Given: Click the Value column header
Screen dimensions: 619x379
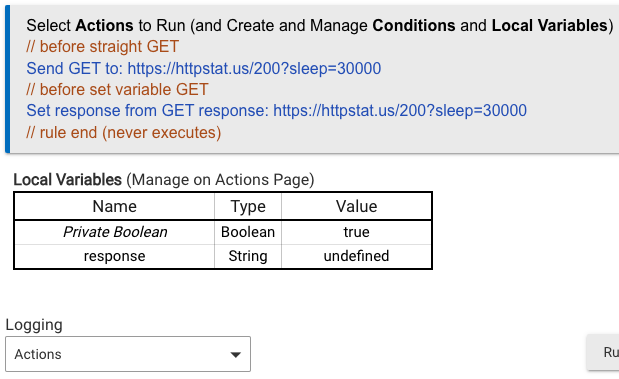Looking at the screenshot, I should (x=356, y=206).
